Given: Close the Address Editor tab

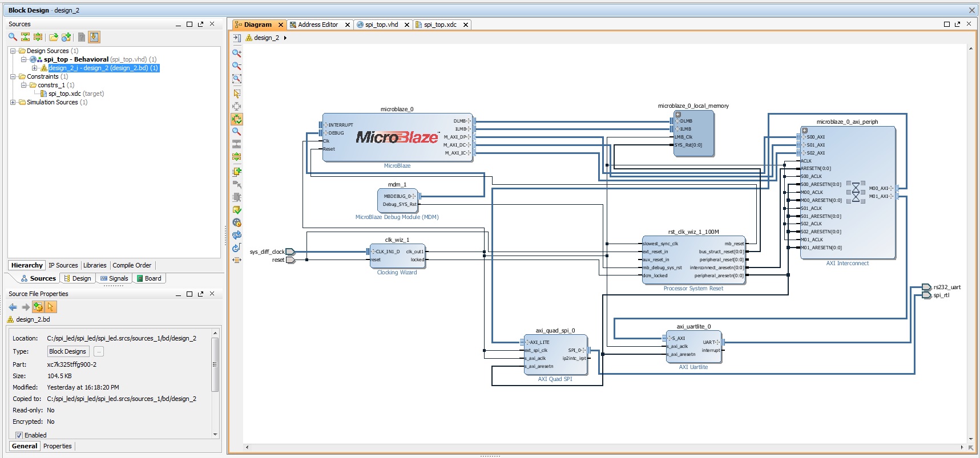Looking at the screenshot, I should point(347,25).
